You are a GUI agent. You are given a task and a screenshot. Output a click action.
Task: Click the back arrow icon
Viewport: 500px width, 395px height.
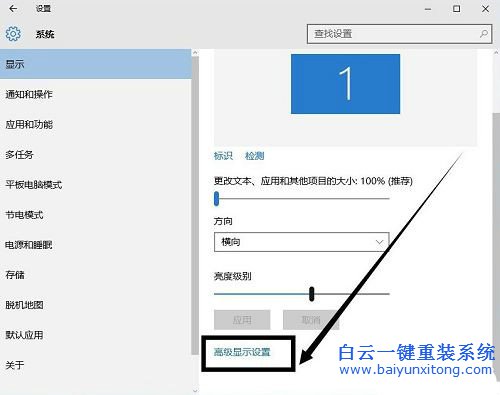13,9
